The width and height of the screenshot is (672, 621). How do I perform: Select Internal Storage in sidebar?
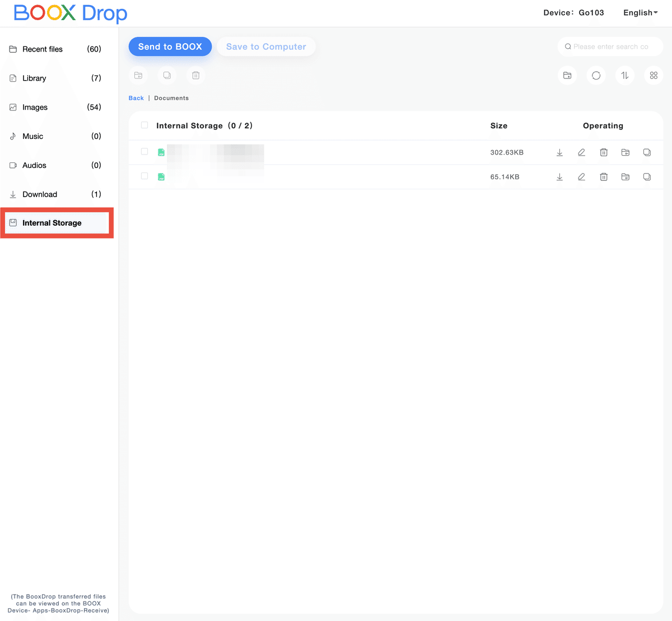pyautogui.click(x=57, y=223)
